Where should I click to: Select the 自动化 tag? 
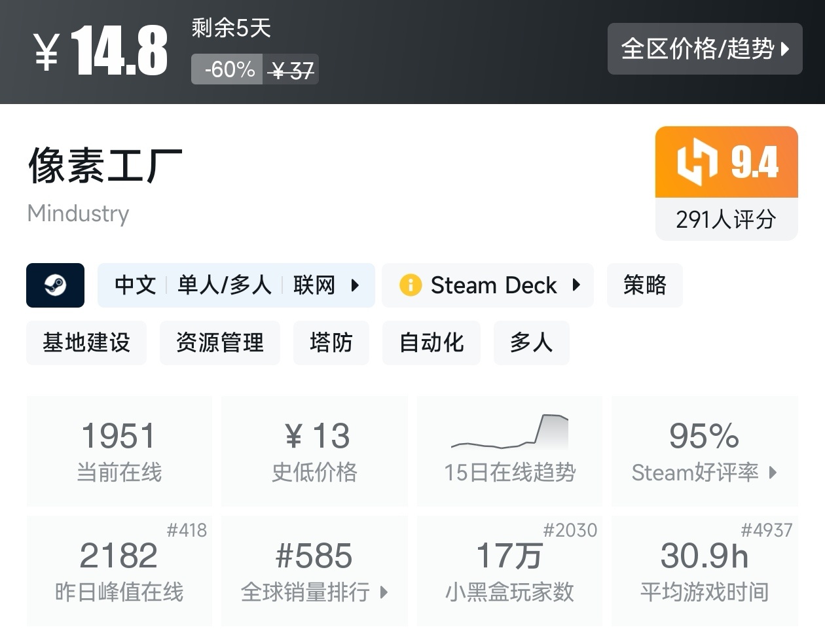(x=431, y=342)
